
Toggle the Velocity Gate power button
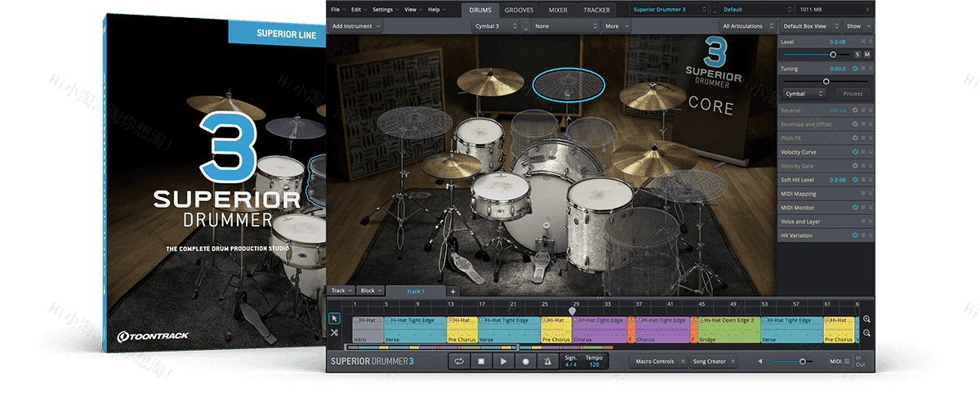855,166
